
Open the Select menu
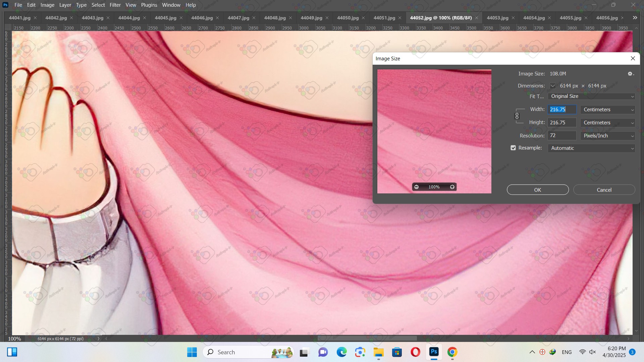pyautogui.click(x=98, y=5)
